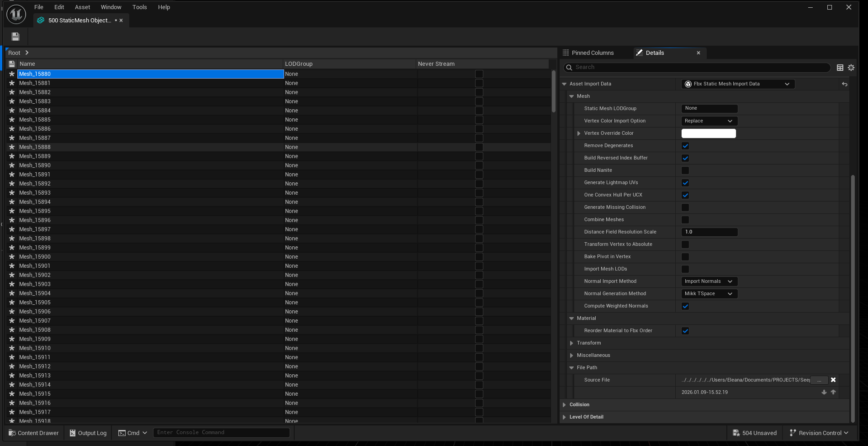Screen dimensions: 868x446
Task: Open the Normal Generation Method dropdown
Action: click(x=709, y=294)
